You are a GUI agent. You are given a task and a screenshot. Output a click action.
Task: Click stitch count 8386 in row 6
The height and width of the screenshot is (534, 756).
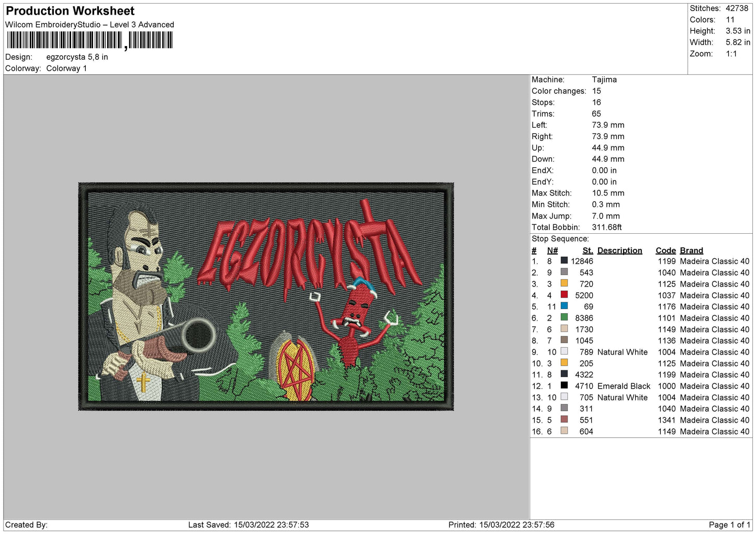pos(584,318)
